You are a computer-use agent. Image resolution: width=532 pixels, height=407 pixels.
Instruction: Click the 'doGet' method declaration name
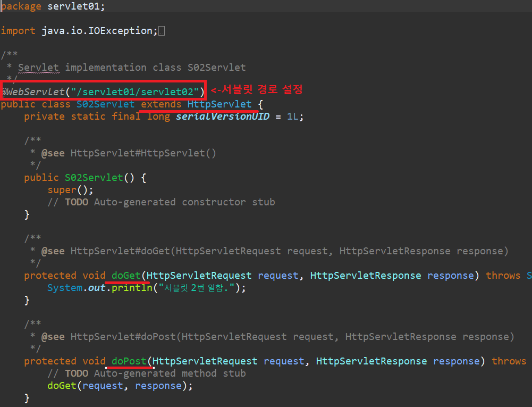pyautogui.click(x=126, y=276)
